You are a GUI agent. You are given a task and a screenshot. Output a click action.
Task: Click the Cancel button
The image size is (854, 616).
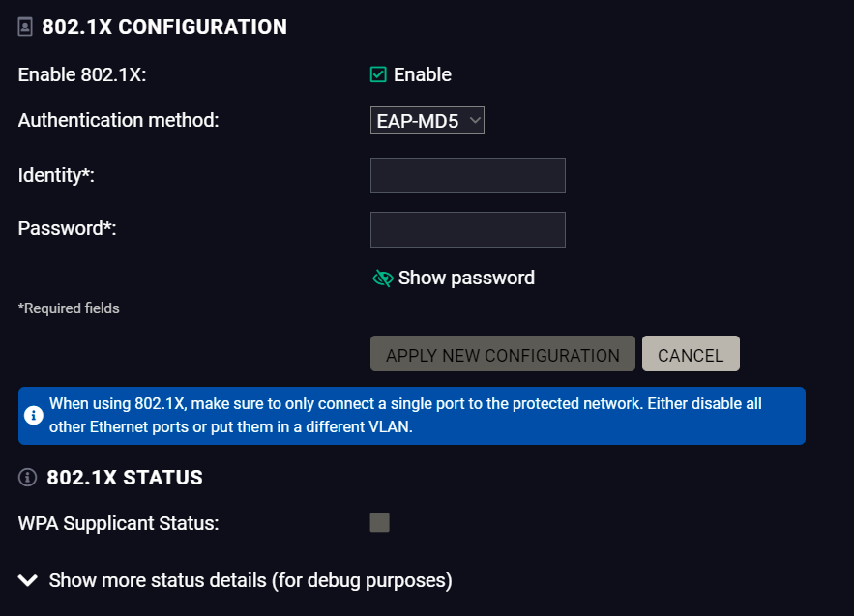pyautogui.click(x=691, y=354)
